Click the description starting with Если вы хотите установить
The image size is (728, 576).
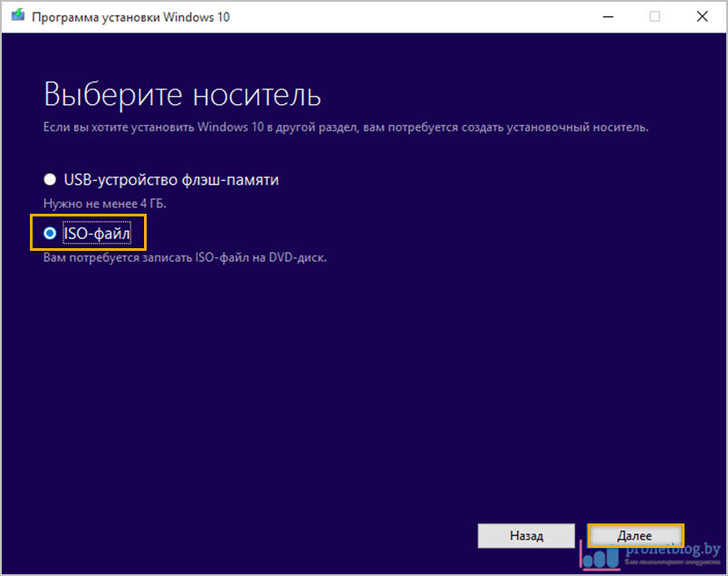point(346,127)
